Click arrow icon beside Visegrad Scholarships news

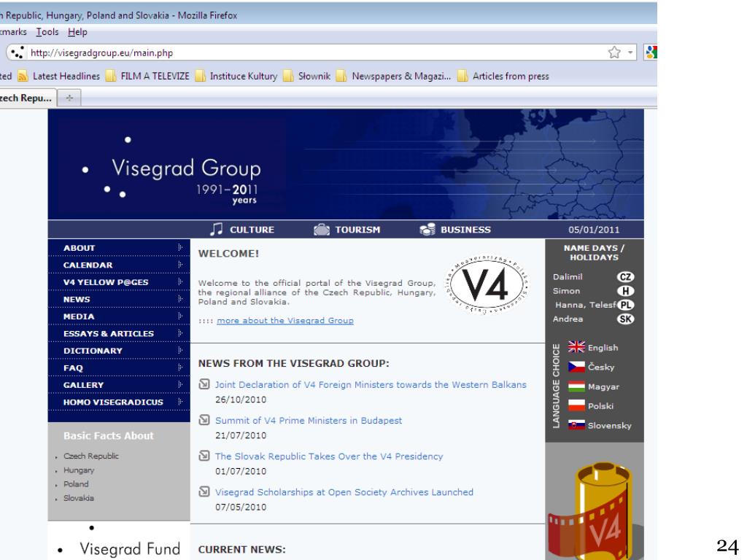tap(204, 491)
